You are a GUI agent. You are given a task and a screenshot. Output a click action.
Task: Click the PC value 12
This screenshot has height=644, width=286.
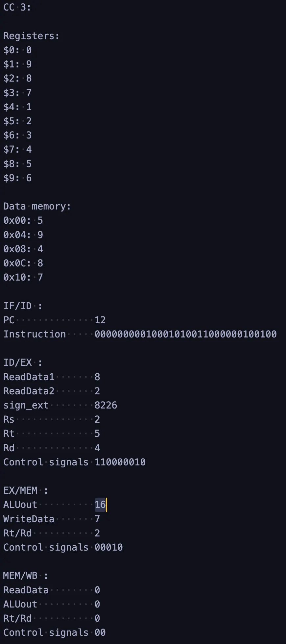100,320
